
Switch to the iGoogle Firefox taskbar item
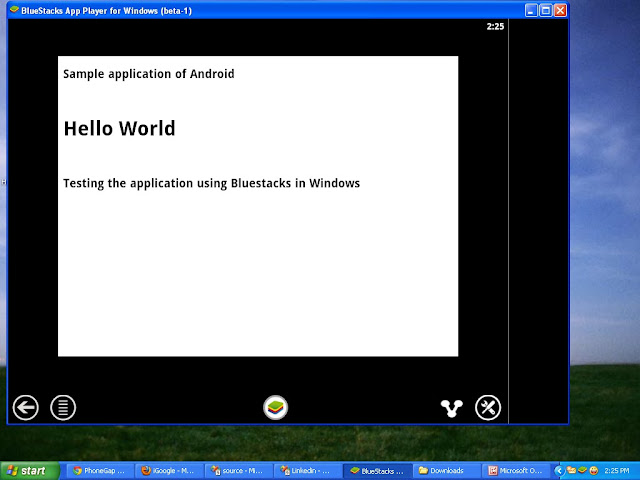pos(169,471)
